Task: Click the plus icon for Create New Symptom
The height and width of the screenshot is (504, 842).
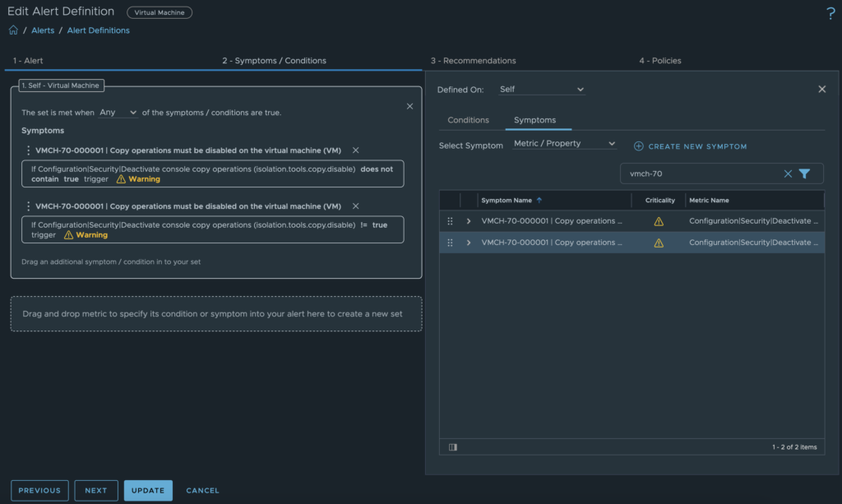Action: [x=638, y=146]
